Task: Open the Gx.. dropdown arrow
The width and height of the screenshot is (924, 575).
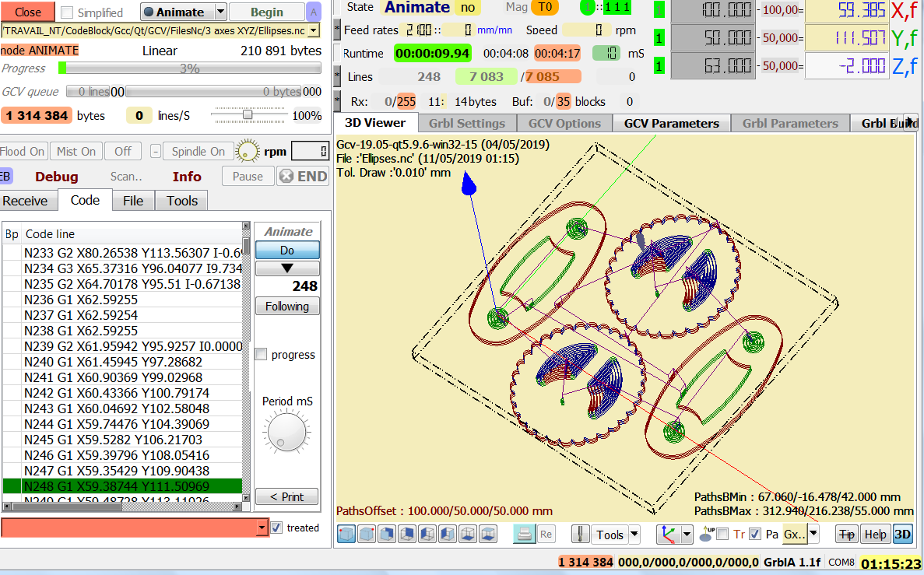Action: click(813, 535)
